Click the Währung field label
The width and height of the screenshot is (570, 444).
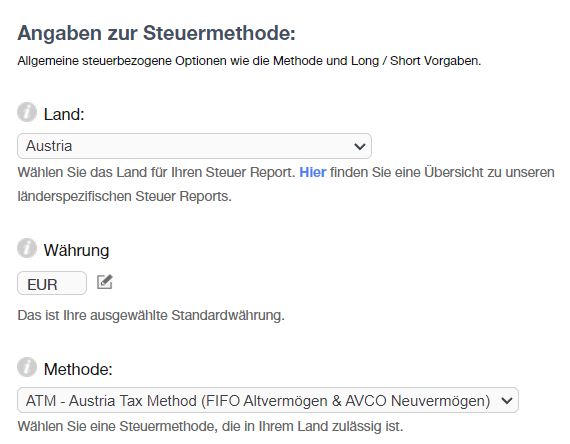tap(76, 251)
